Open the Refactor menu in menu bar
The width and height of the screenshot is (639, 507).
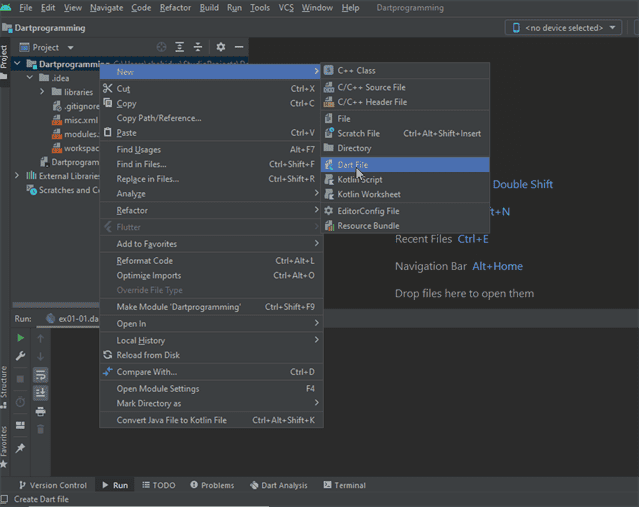pos(175,8)
